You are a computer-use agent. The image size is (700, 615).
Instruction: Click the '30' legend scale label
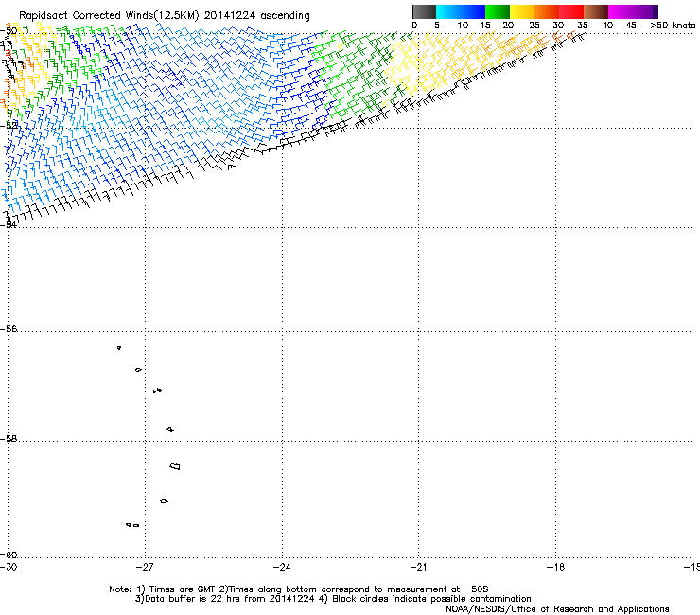(558, 26)
